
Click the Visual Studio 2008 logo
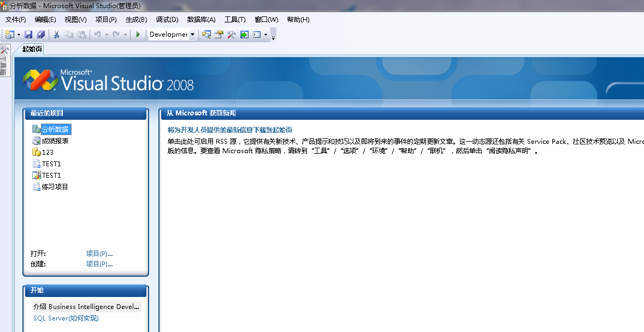pos(109,80)
